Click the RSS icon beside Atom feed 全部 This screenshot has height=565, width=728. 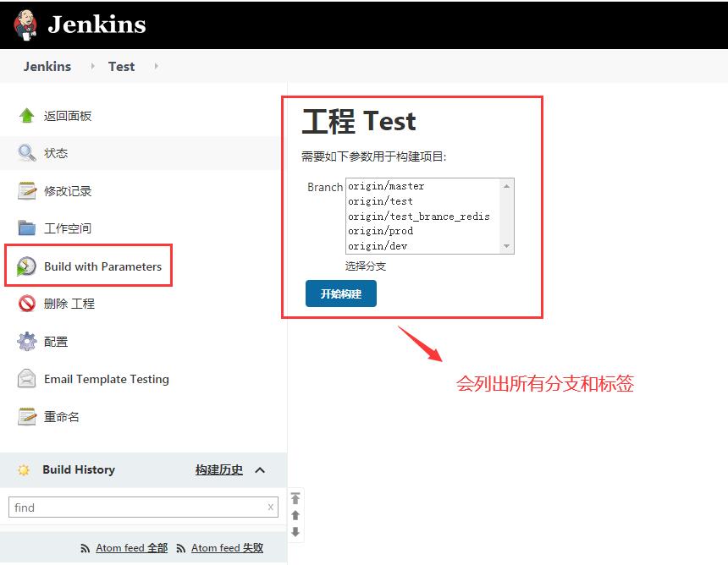pyautogui.click(x=85, y=548)
